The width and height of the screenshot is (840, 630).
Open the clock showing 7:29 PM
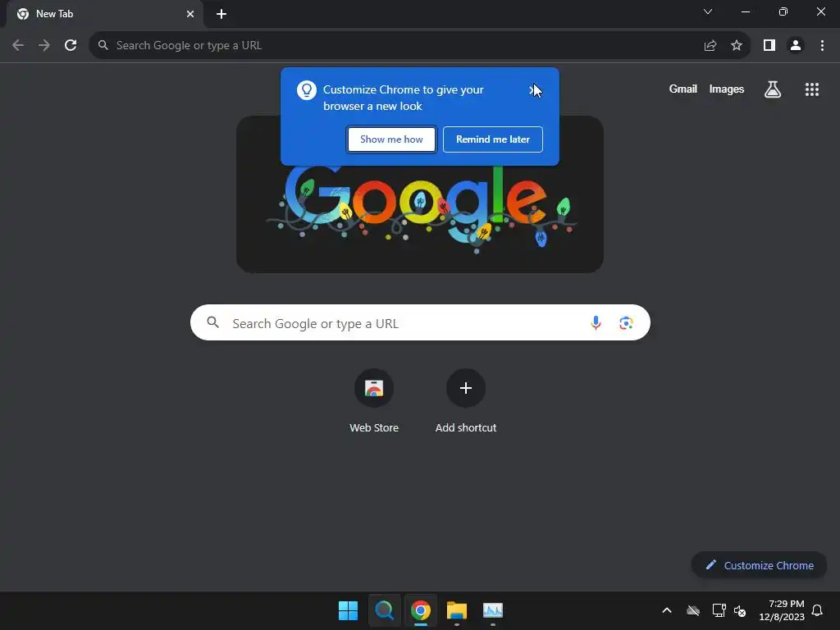pyautogui.click(x=782, y=610)
